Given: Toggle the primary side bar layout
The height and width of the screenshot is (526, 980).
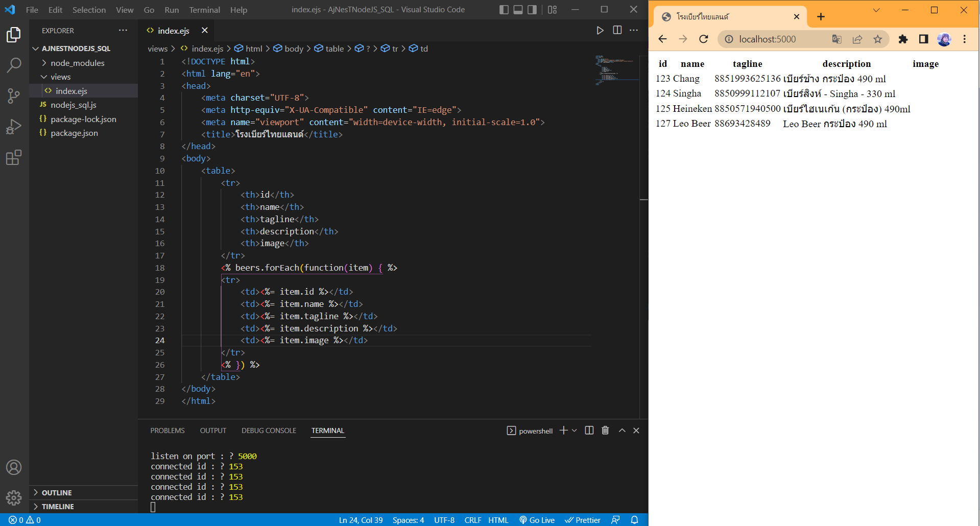Looking at the screenshot, I should point(504,10).
